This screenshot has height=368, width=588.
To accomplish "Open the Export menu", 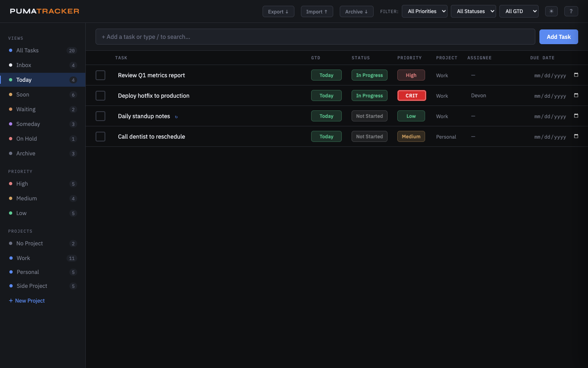I will coord(278,11).
